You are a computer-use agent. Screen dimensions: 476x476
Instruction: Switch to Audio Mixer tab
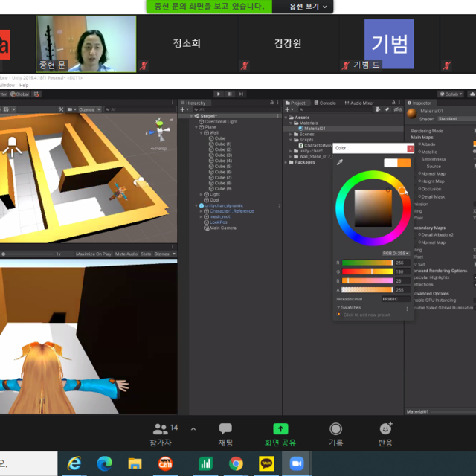[x=359, y=103]
